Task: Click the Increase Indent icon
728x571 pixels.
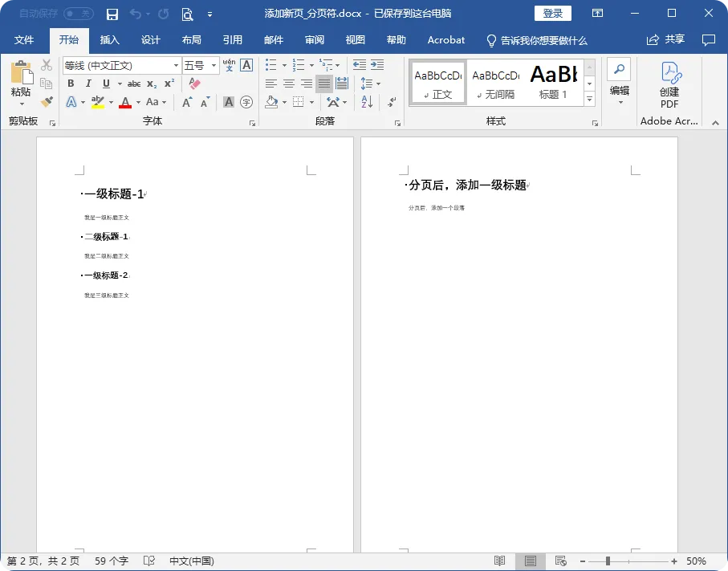Action: click(377, 65)
